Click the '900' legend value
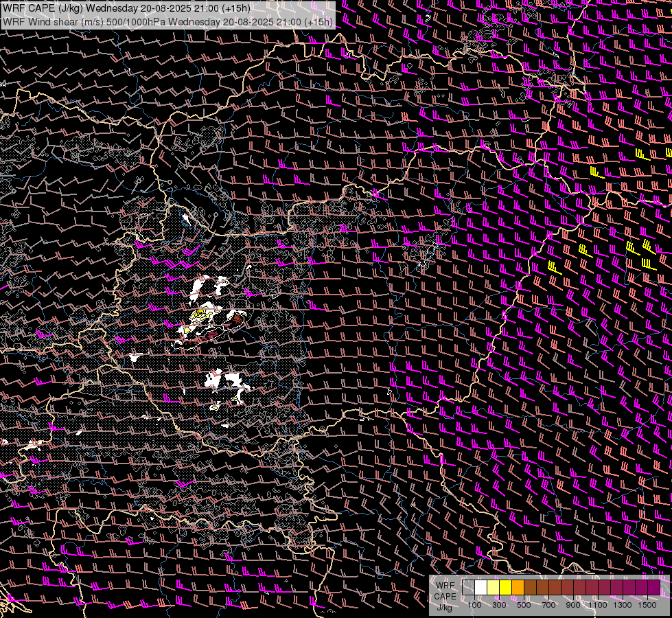Viewport: 672px width, 618px height. pos(573,605)
